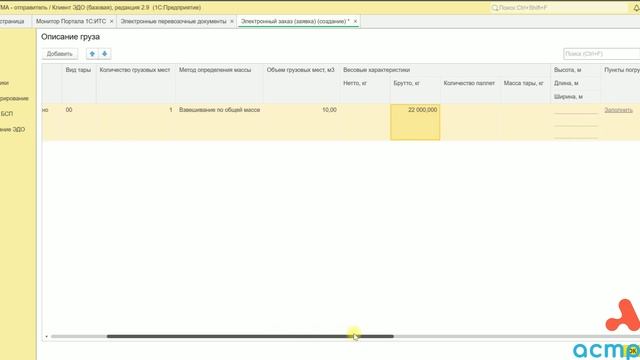Select Электронный заказ (заявка) (создание) tab

pos(295,21)
